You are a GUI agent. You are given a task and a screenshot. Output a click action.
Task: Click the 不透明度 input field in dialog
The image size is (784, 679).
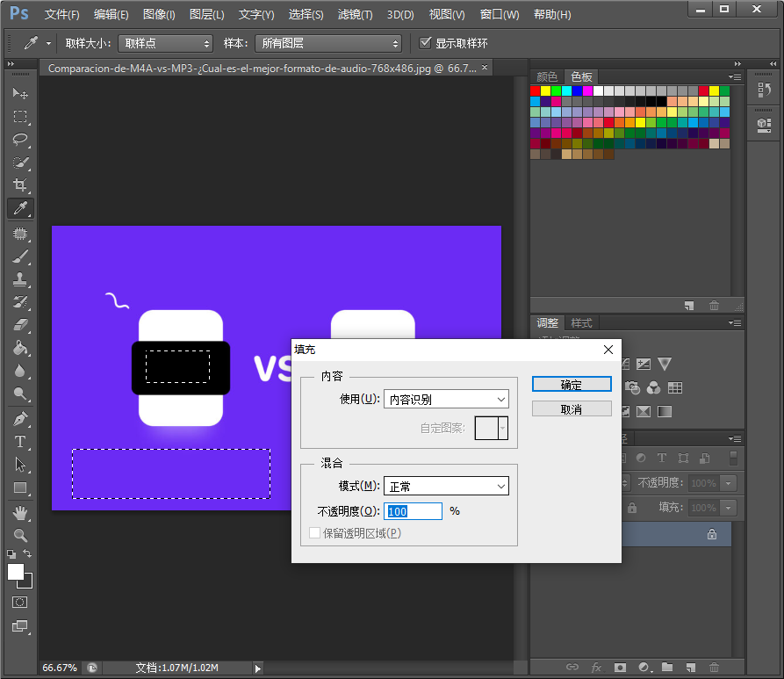pyautogui.click(x=413, y=511)
